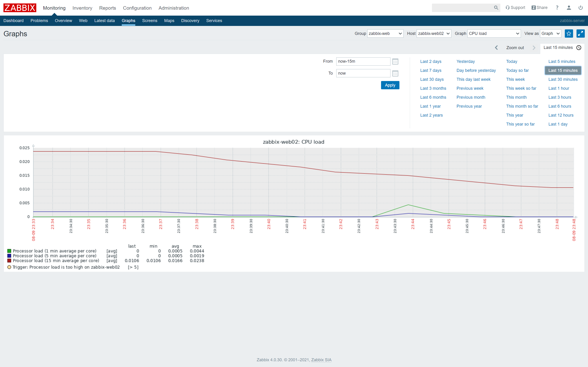
Task: Open the Group dropdown zabbix-web
Action: coord(385,34)
